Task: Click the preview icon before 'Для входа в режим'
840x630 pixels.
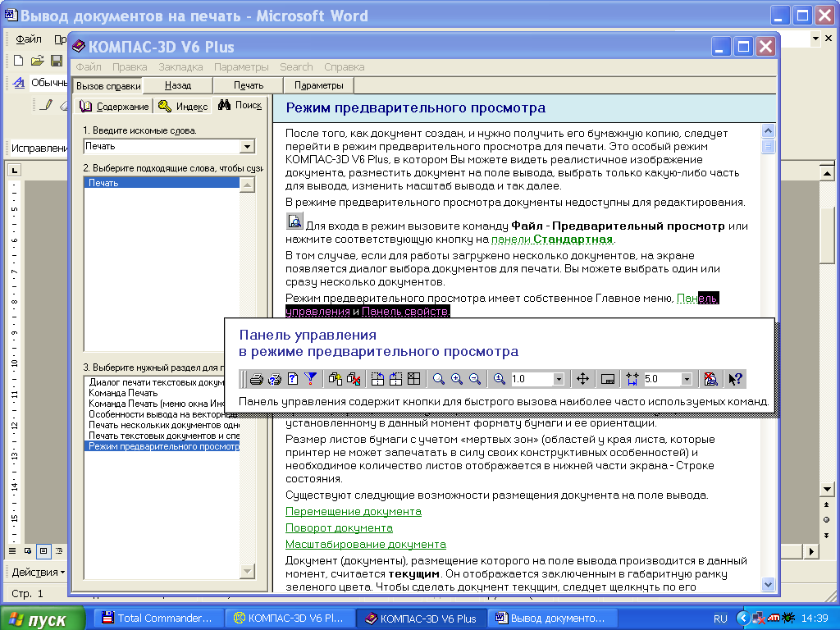Action: click(x=294, y=221)
